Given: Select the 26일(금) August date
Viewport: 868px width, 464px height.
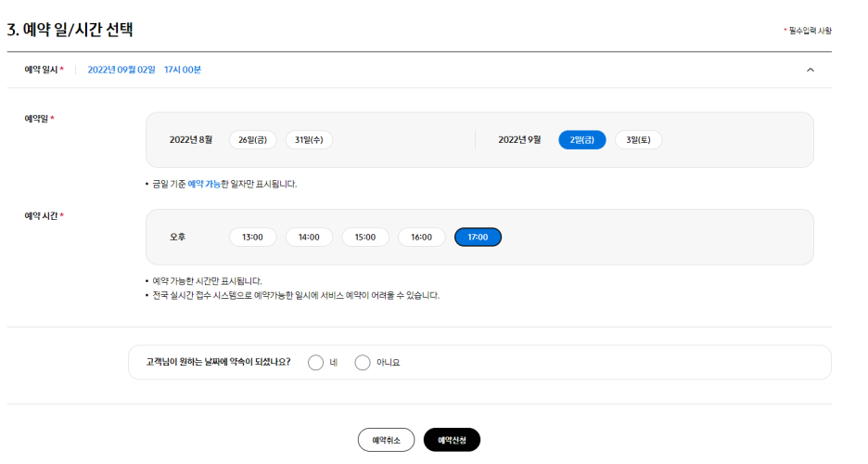Looking at the screenshot, I should tap(253, 139).
